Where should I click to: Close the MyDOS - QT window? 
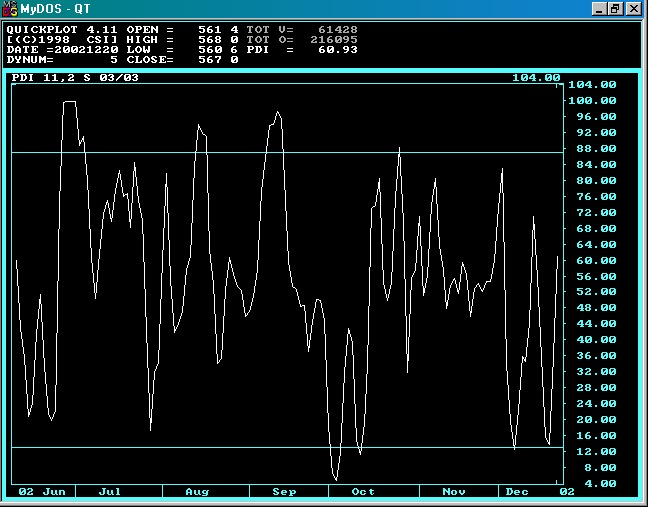[x=634, y=9]
